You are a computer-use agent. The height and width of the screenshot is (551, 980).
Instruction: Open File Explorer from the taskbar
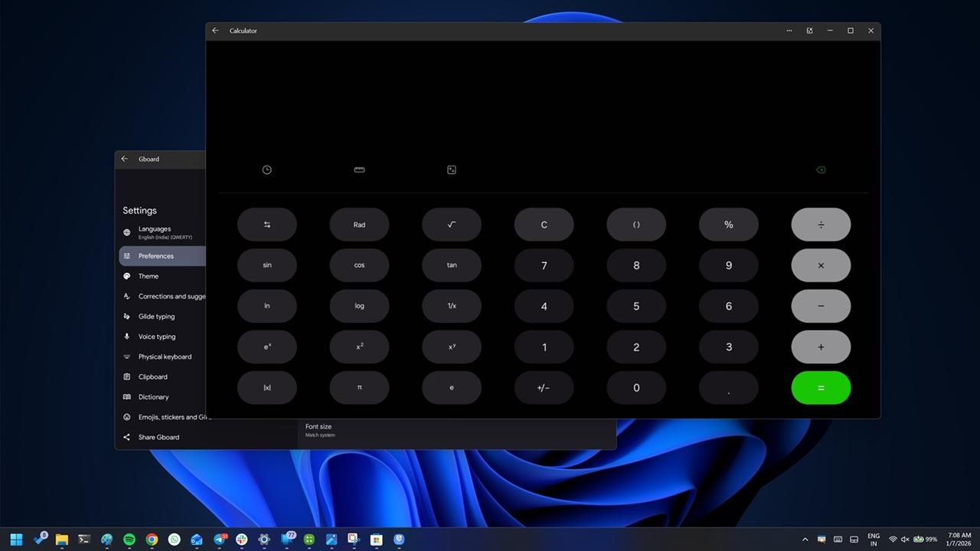coord(61,540)
